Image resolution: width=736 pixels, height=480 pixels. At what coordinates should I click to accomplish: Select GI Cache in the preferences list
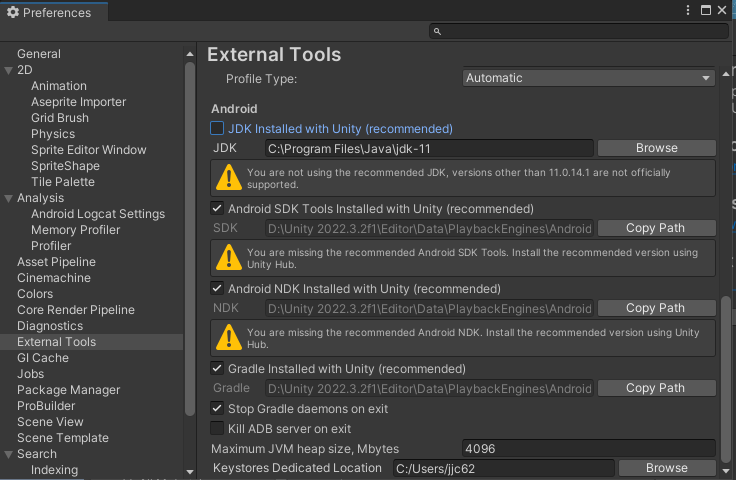[x=43, y=358]
